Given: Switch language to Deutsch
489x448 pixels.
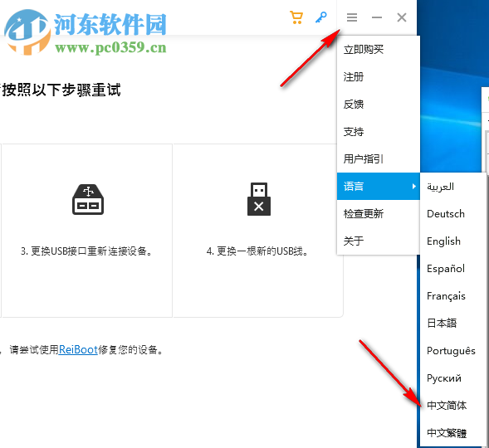Looking at the screenshot, I should pos(452,214).
